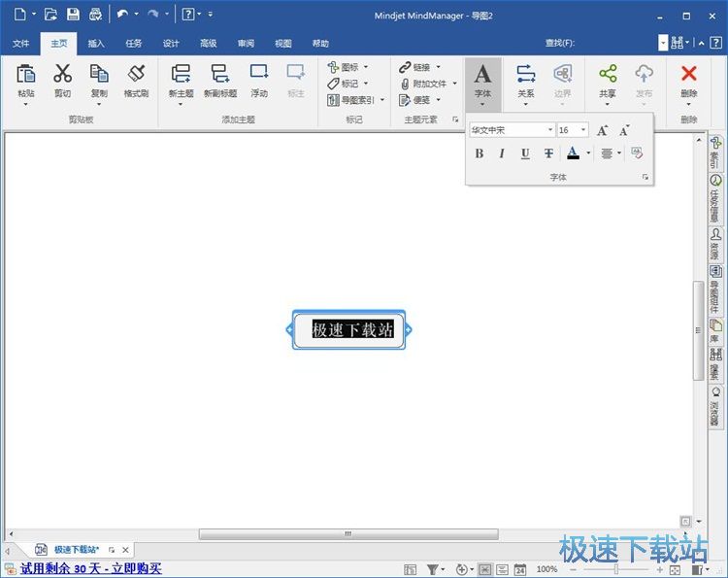Add a New Topic (新主题)
This screenshot has height=578, width=728.
(x=180, y=74)
